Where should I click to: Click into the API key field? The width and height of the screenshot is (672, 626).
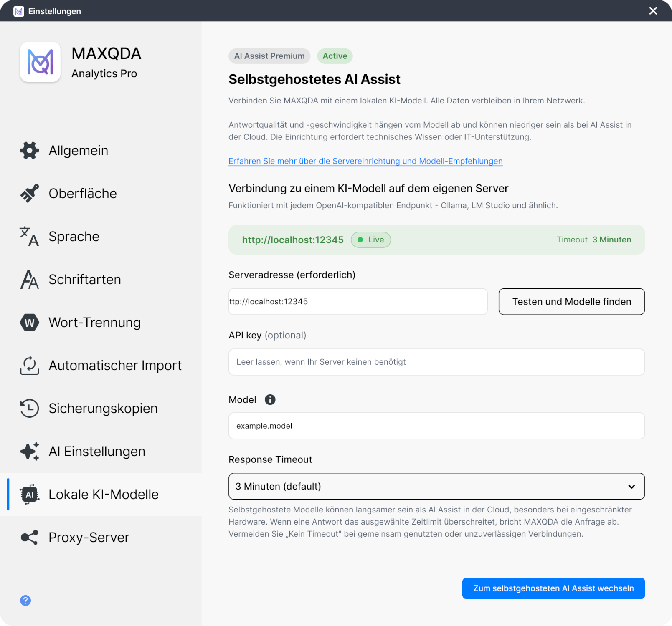[436, 362]
